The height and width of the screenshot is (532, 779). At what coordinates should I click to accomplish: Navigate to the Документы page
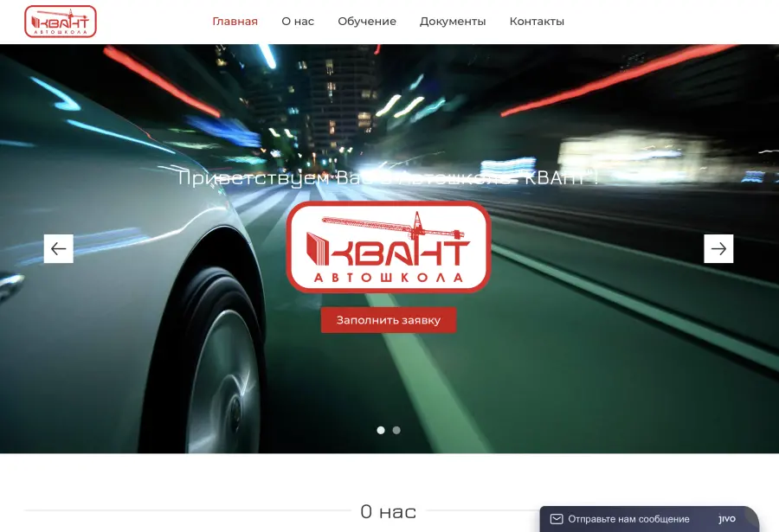(453, 22)
